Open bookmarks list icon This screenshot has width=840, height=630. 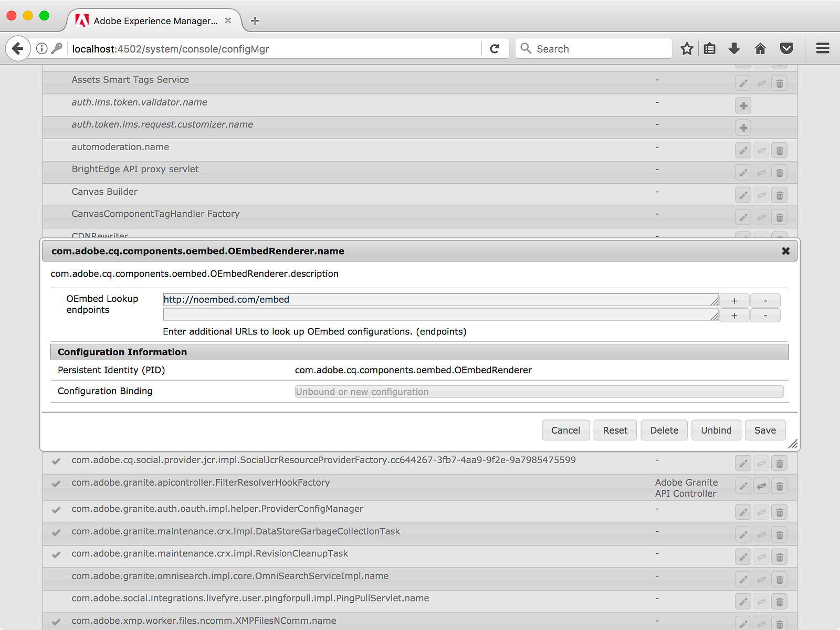710,49
